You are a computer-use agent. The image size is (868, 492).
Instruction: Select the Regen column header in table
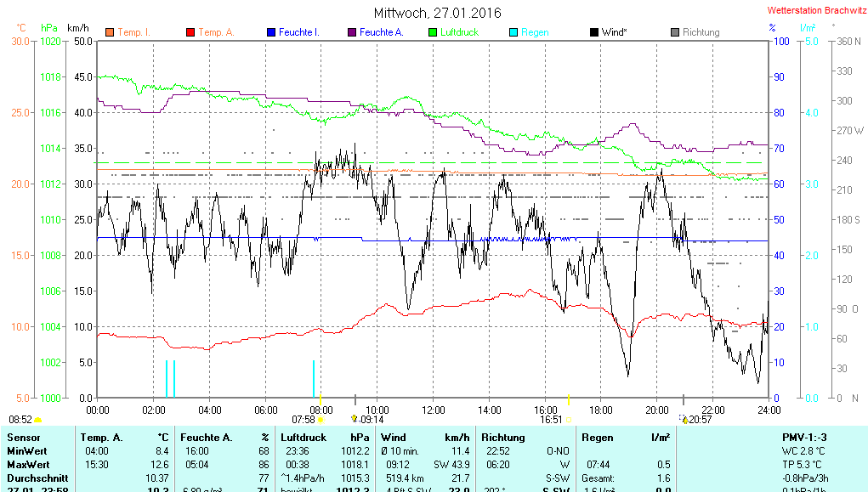[598, 438]
